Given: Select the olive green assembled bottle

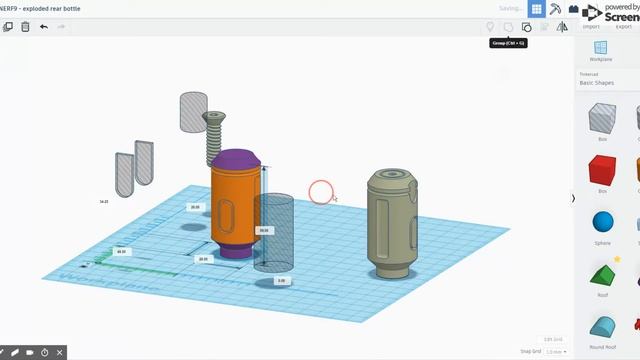Looking at the screenshot, I should [x=392, y=224].
